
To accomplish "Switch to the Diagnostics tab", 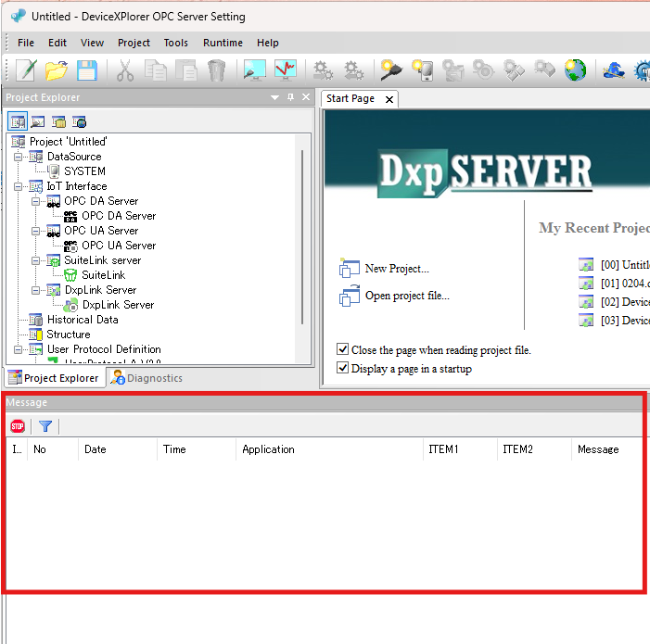I will (147, 378).
